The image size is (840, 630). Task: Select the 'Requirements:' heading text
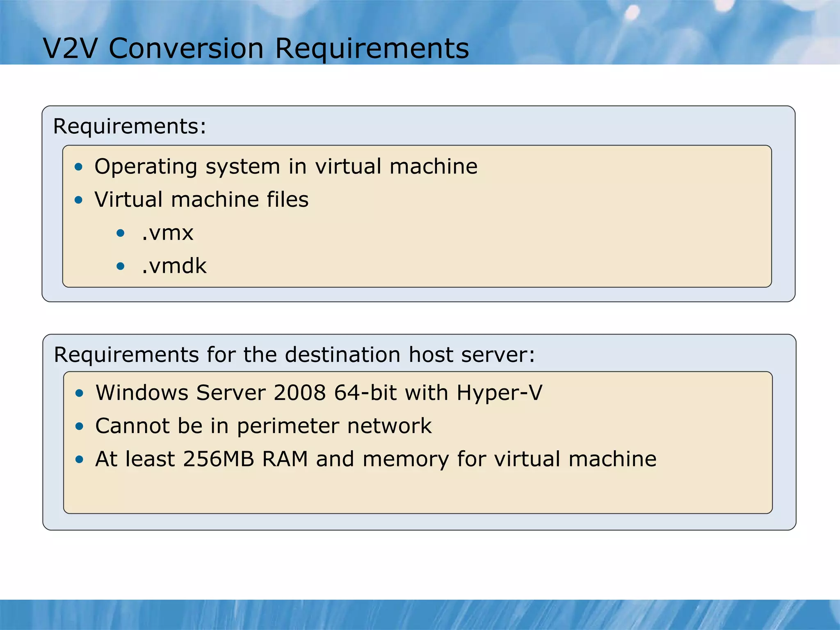pyautogui.click(x=130, y=126)
